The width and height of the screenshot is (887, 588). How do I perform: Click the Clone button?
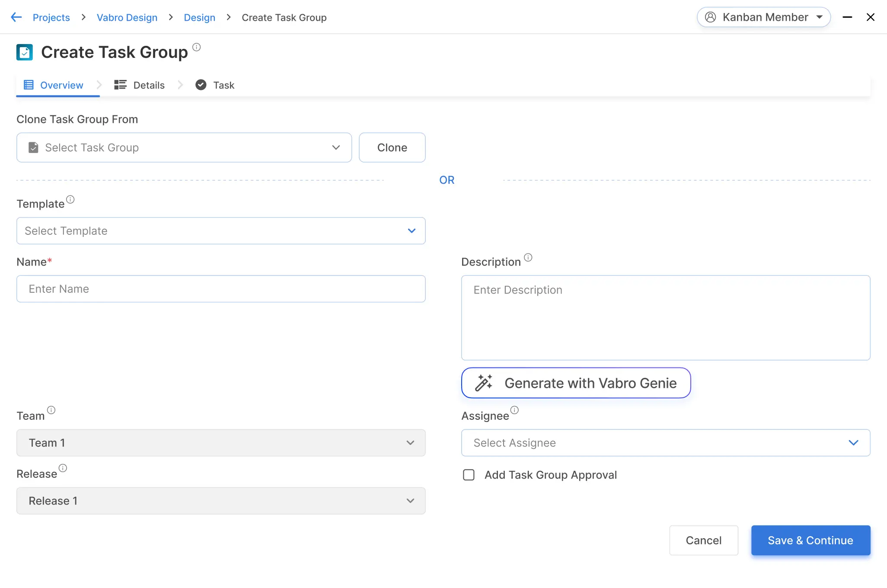392,147
